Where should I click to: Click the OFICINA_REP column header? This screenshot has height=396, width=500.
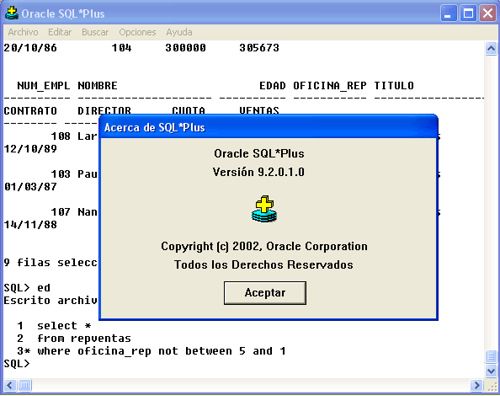click(330, 86)
